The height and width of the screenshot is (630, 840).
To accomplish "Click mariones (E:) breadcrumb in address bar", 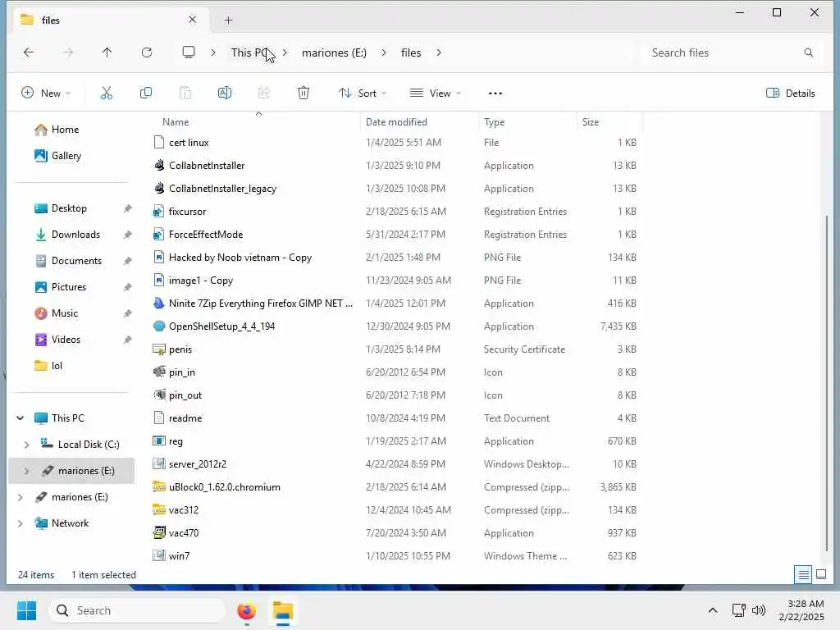I will 335,52.
